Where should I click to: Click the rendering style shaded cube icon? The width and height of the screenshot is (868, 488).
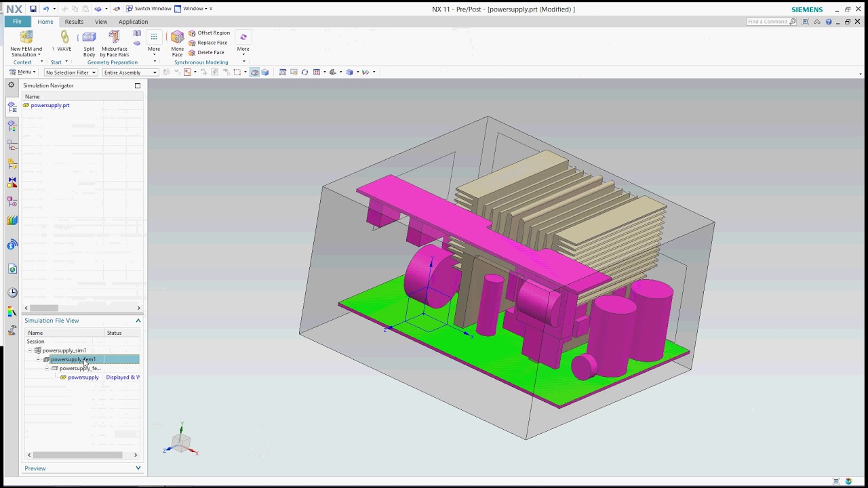click(350, 72)
